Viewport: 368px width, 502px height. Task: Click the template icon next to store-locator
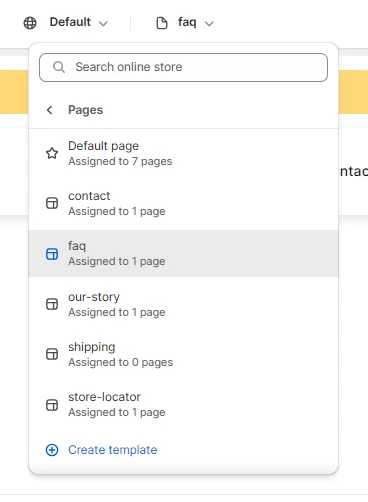[x=52, y=405]
